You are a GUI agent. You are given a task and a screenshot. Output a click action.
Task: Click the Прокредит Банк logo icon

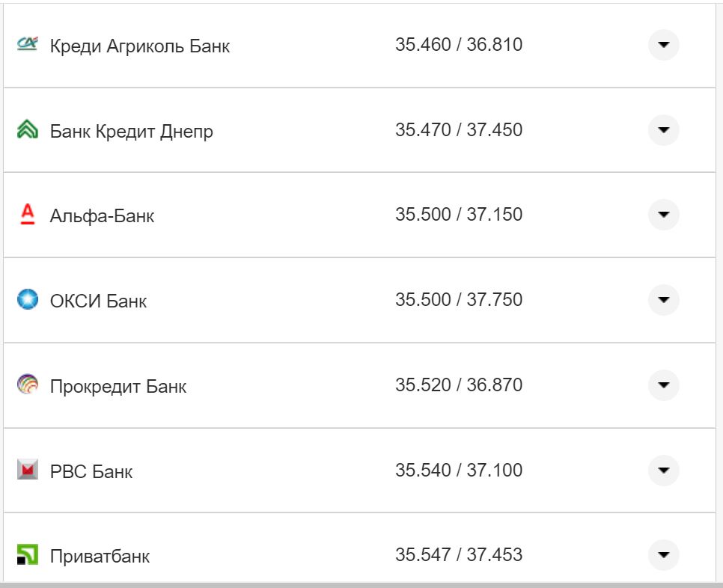pyautogui.click(x=27, y=385)
